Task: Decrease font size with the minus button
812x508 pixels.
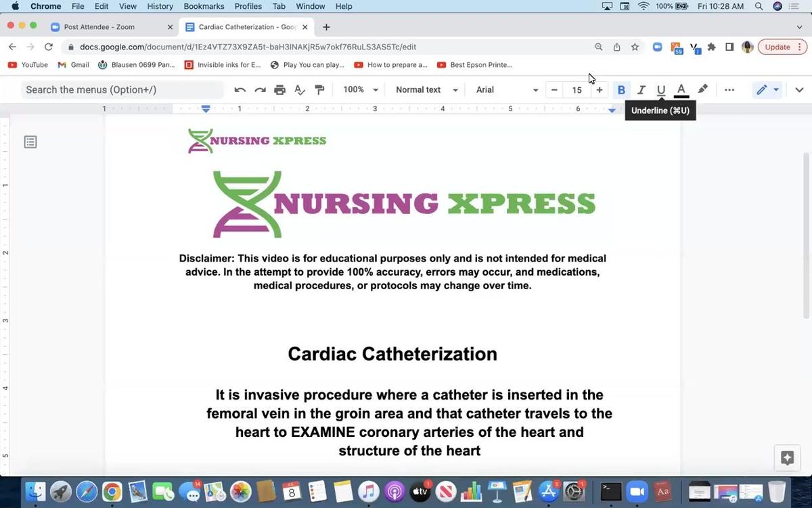Action: (554, 89)
